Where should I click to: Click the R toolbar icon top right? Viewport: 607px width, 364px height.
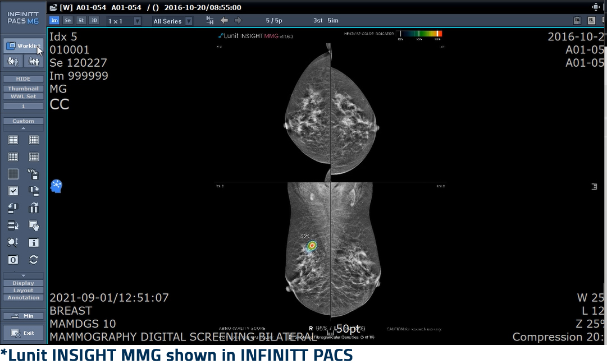coord(591,21)
